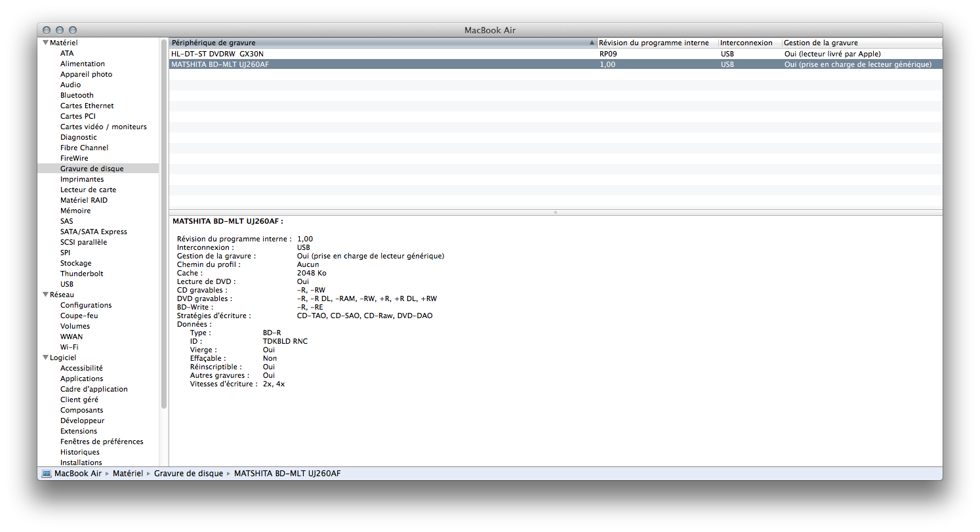Select ATA in the sidebar
The width and height of the screenshot is (980, 532).
tap(67, 53)
